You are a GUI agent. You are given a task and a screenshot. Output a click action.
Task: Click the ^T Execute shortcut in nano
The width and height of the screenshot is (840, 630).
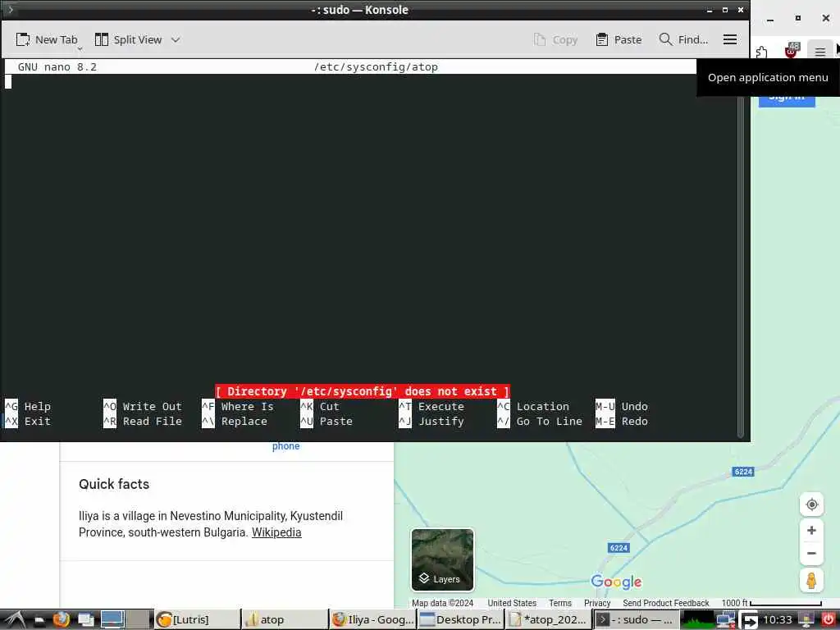431,407
